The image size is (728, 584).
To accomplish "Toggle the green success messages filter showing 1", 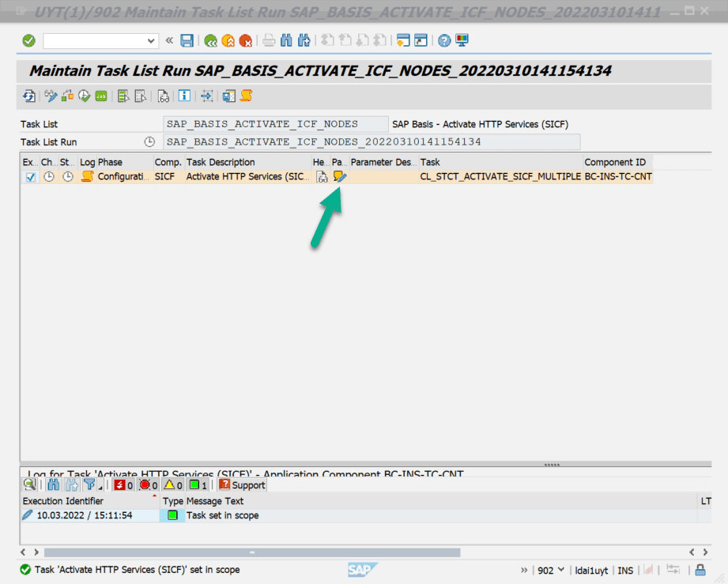I will 198,485.
